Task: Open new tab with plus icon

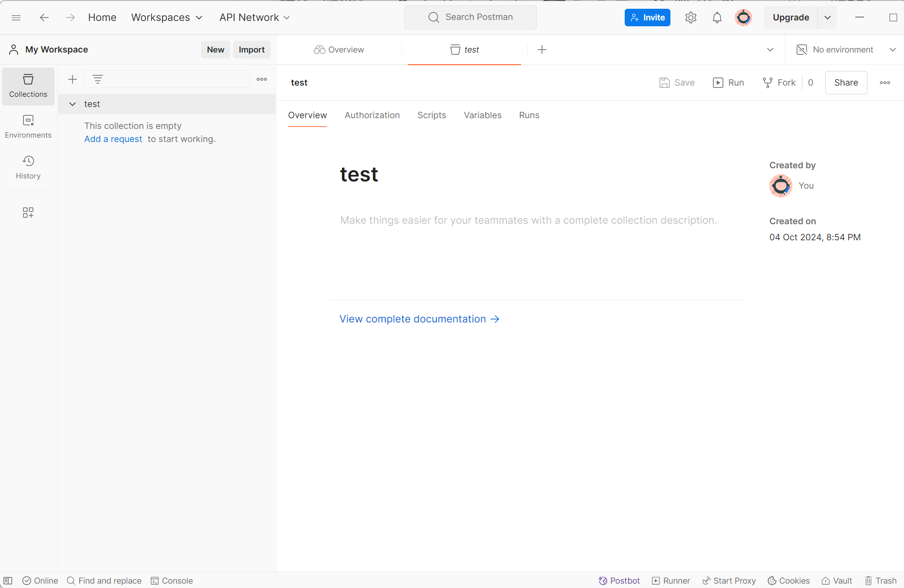Action: click(542, 50)
